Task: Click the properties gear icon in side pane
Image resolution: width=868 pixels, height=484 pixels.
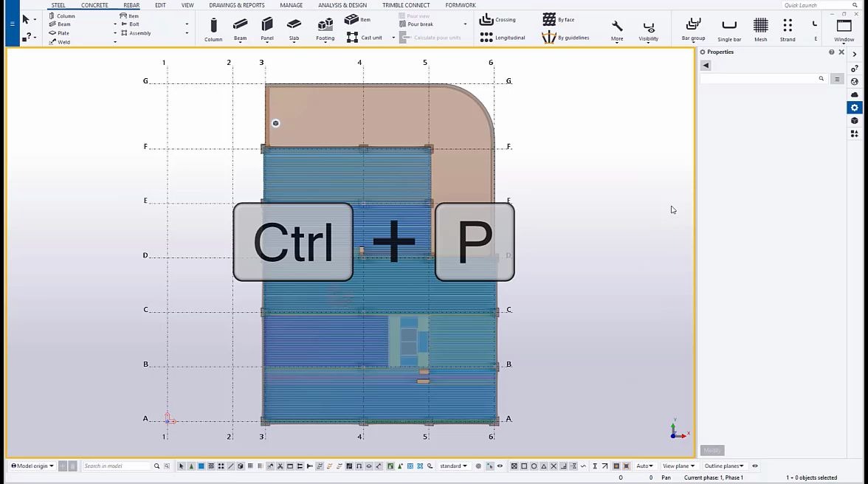Action: (x=855, y=107)
